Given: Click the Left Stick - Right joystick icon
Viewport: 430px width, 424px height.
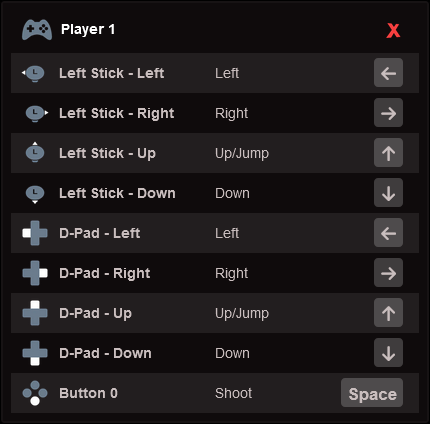Looking at the screenshot, I should 37,113.
